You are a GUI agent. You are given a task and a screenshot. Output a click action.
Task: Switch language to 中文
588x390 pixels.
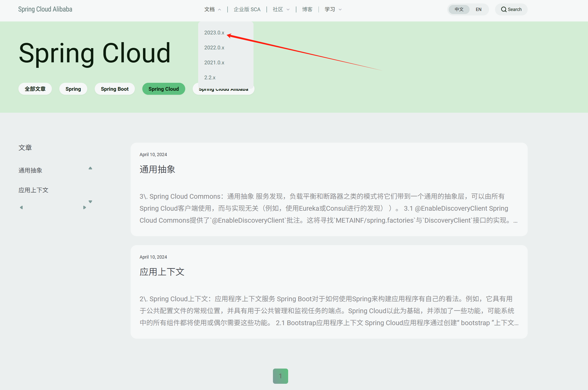tap(459, 9)
